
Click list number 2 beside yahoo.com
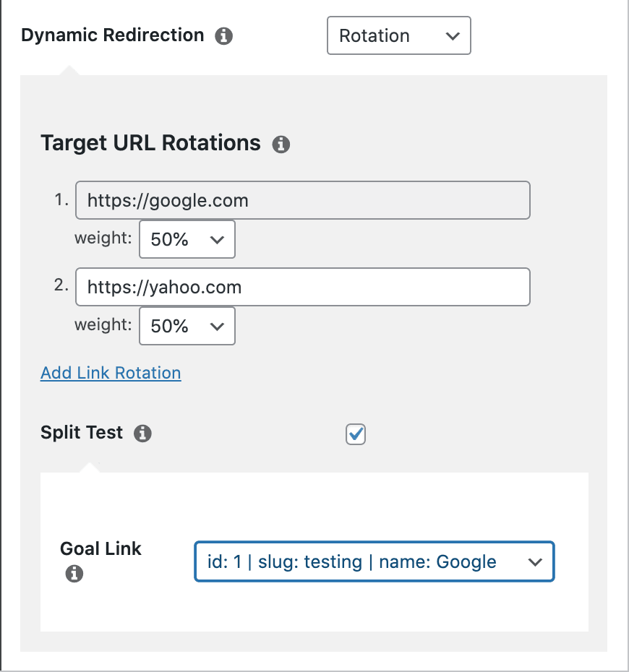click(x=61, y=285)
